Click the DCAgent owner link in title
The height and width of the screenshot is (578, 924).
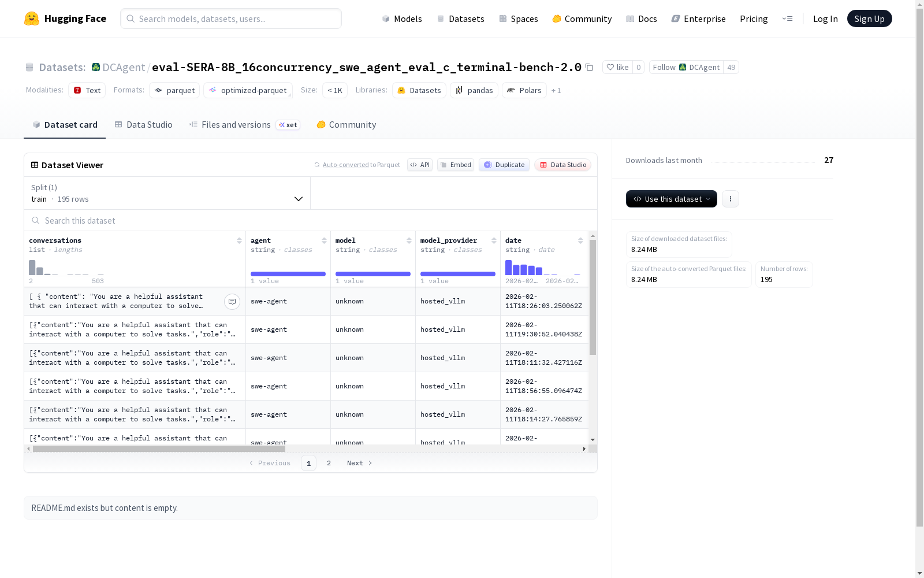tap(124, 67)
